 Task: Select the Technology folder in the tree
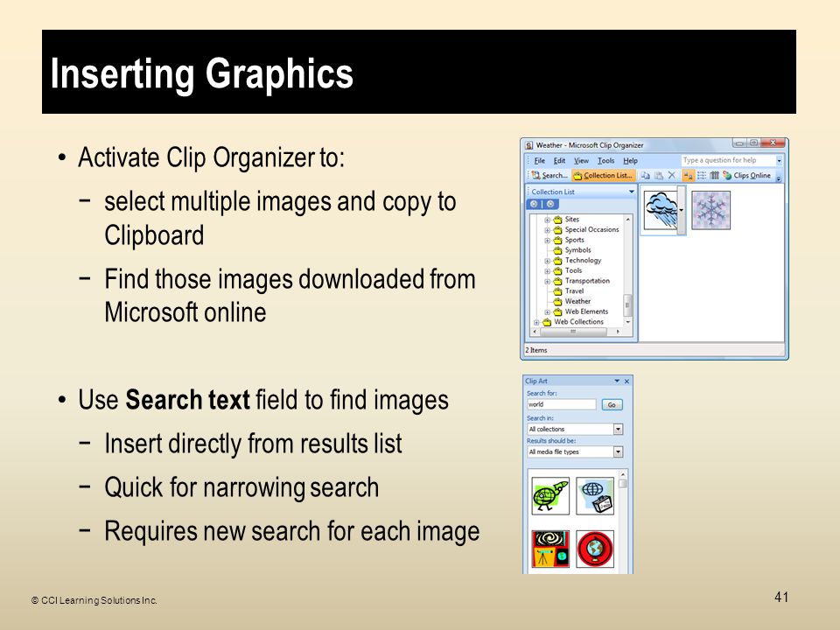pos(577,261)
